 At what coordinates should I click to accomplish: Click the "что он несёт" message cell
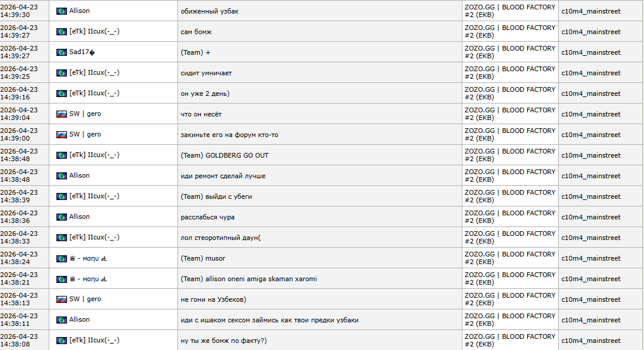tap(201, 114)
